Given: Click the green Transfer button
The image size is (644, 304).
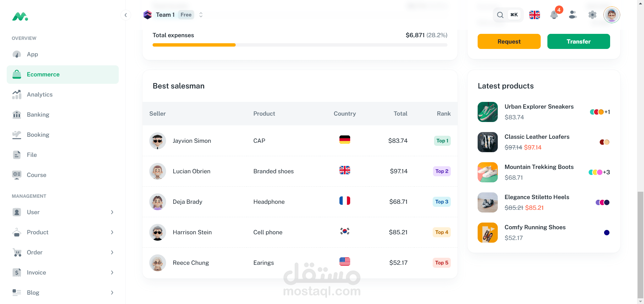Looking at the screenshot, I should (x=578, y=42).
